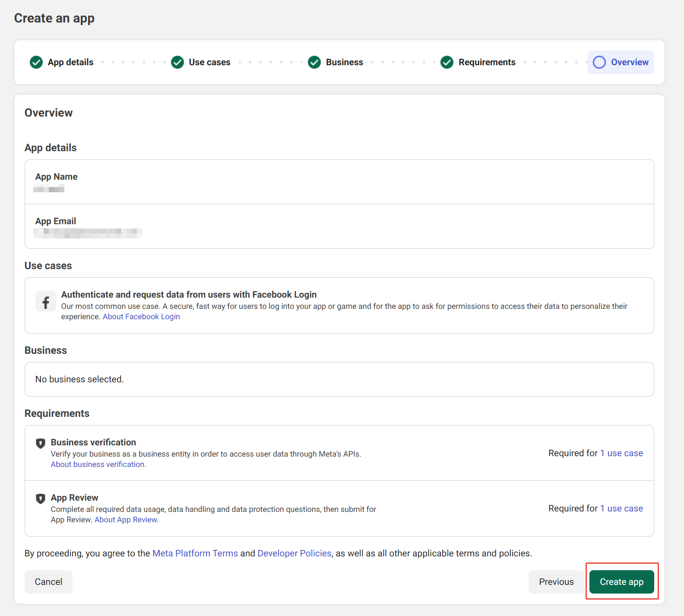684x616 pixels.
Task: Click the shield icon next to App Review
Action: 41,499
